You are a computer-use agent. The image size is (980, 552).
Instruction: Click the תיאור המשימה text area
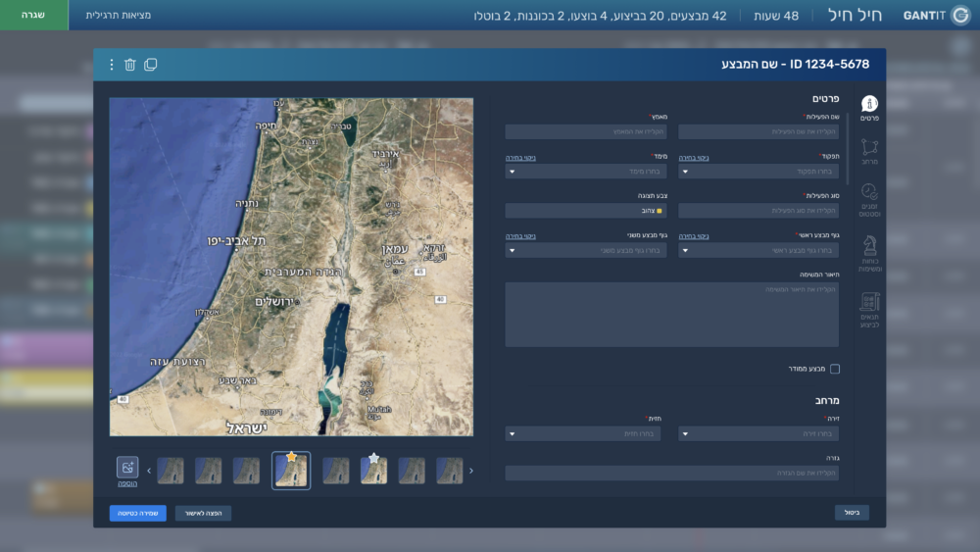[672, 315]
